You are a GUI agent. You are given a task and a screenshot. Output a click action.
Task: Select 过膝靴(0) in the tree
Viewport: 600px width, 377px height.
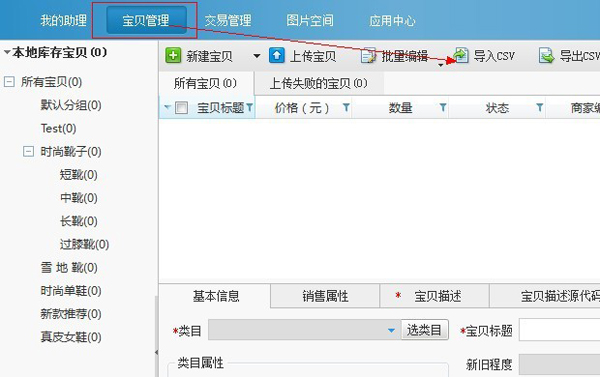tap(84, 244)
